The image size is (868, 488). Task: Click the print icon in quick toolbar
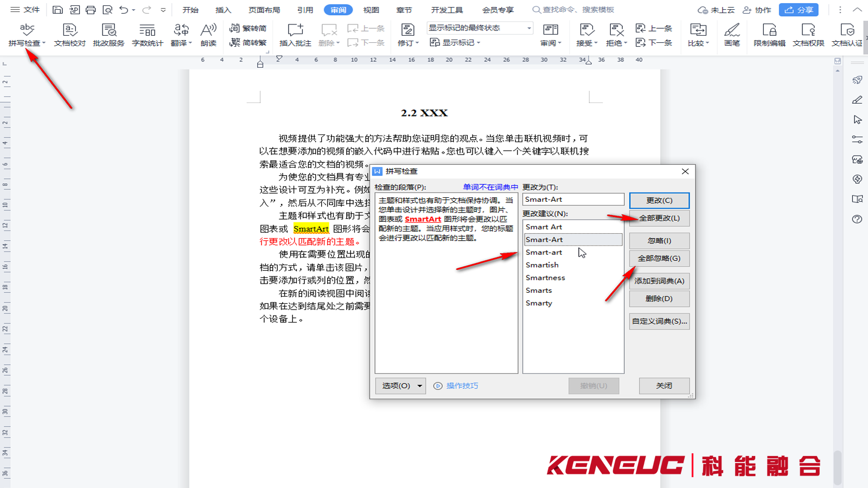(91, 10)
